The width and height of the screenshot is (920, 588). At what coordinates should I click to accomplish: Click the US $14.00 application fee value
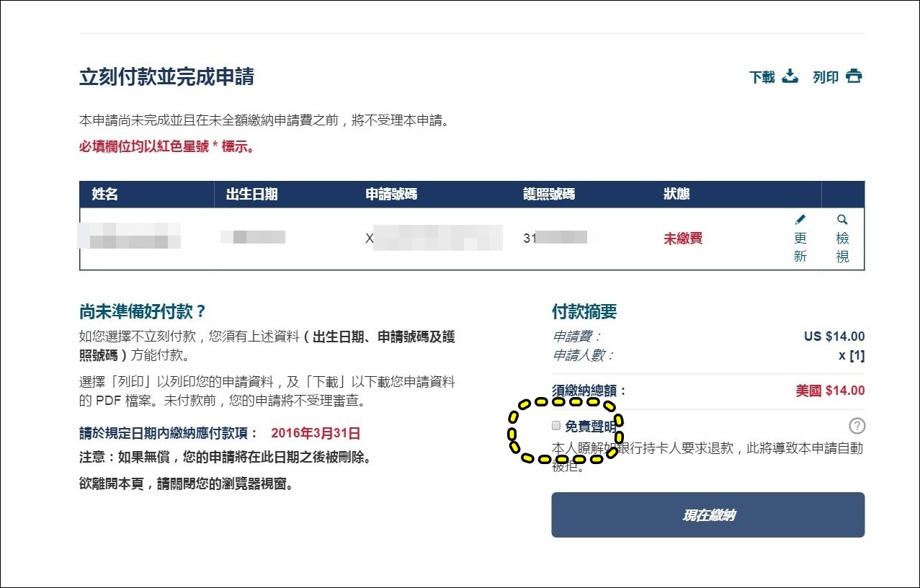[x=834, y=337]
